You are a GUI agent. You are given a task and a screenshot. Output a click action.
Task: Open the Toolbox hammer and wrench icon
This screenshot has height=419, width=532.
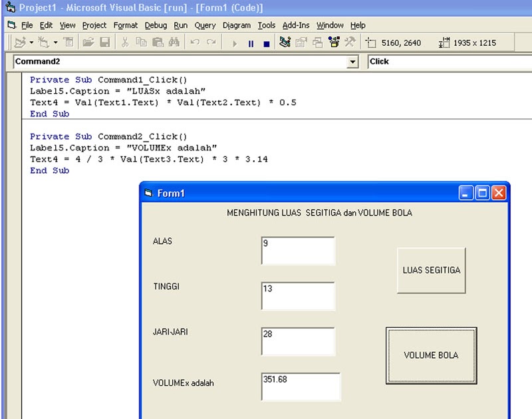click(350, 43)
